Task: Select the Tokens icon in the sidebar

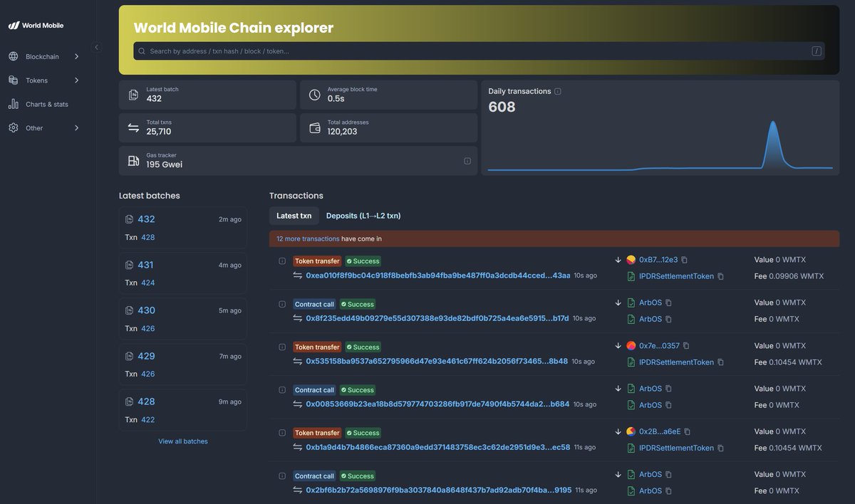Action: click(12, 80)
